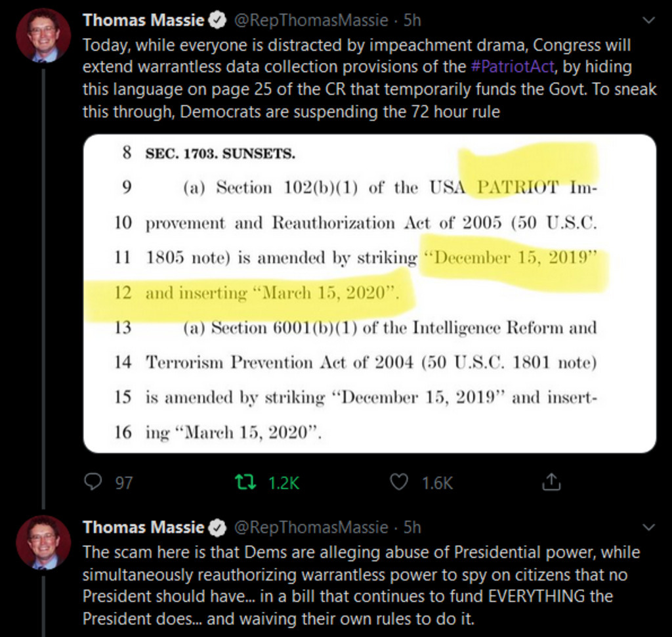
Task: Open @RepThomasMassie handle on first tweet
Action: [310, 20]
